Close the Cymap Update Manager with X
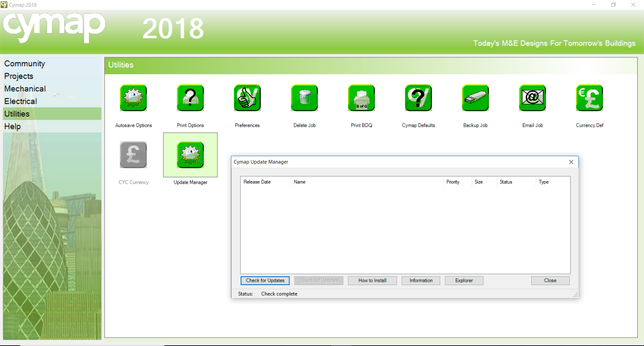Image resolution: width=644 pixels, height=346 pixels. [571, 162]
